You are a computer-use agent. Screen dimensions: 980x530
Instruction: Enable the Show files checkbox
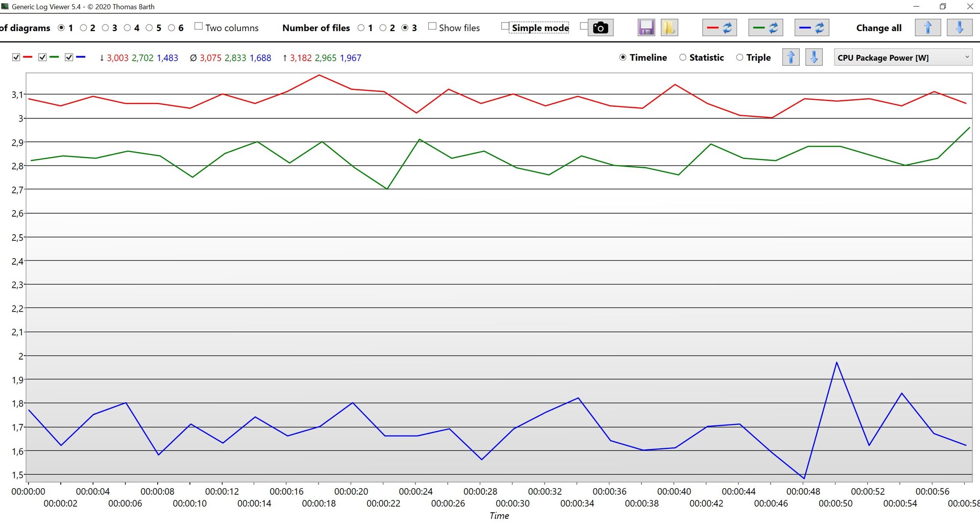pyautogui.click(x=432, y=27)
